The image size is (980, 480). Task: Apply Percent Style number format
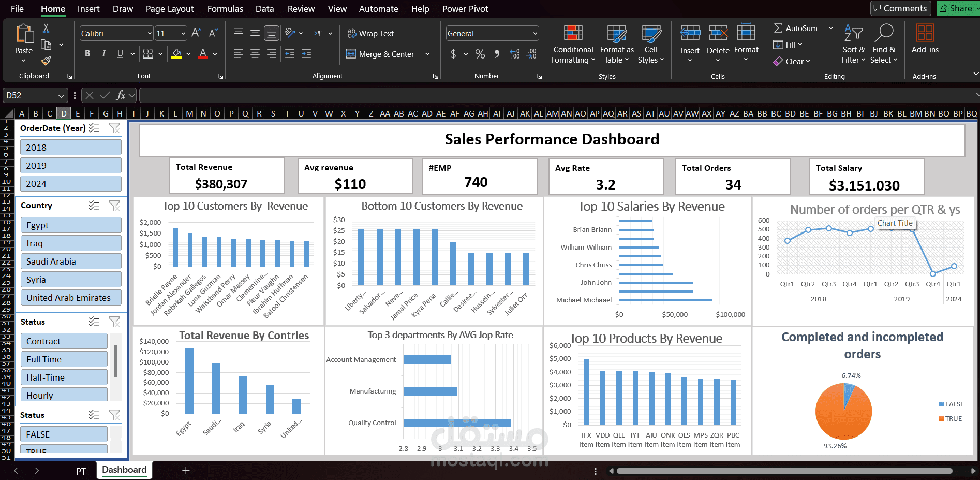pyautogui.click(x=480, y=54)
